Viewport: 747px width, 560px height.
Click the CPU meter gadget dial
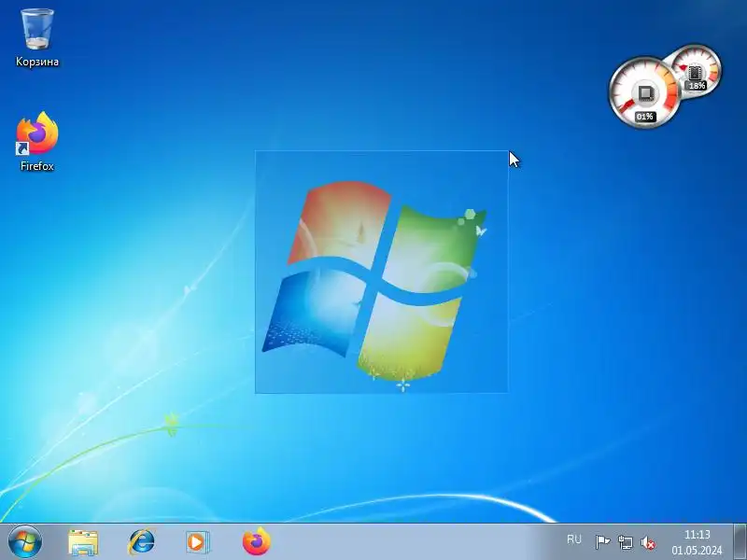(x=645, y=92)
